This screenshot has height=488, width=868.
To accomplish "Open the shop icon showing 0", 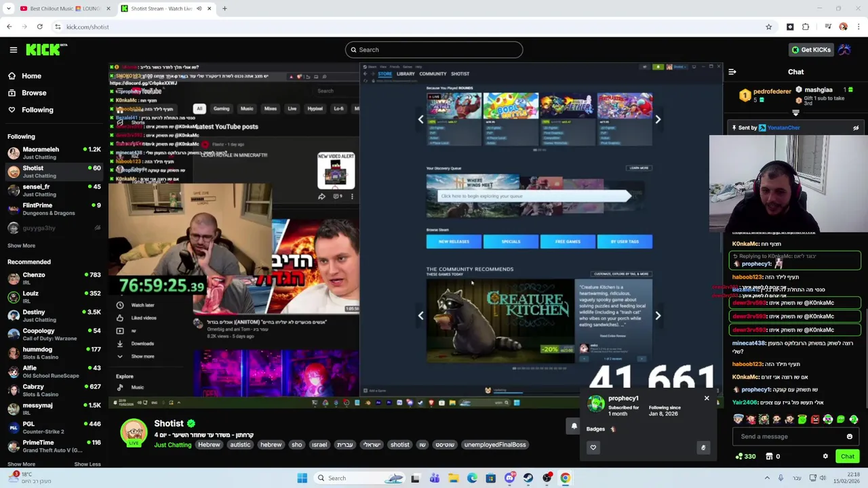I will tap(773, 457).
